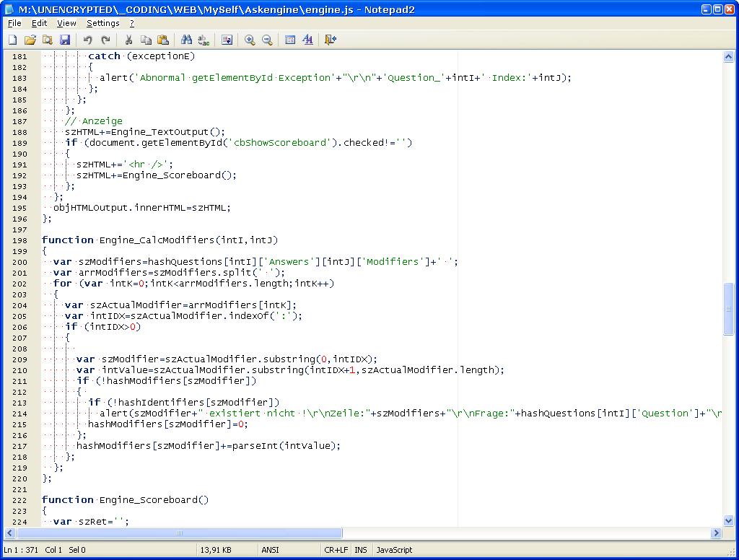Click 'catch (exceptionE)' on line 181
Viewport: 739px width, 560px height.
click(x=142, y=56)
